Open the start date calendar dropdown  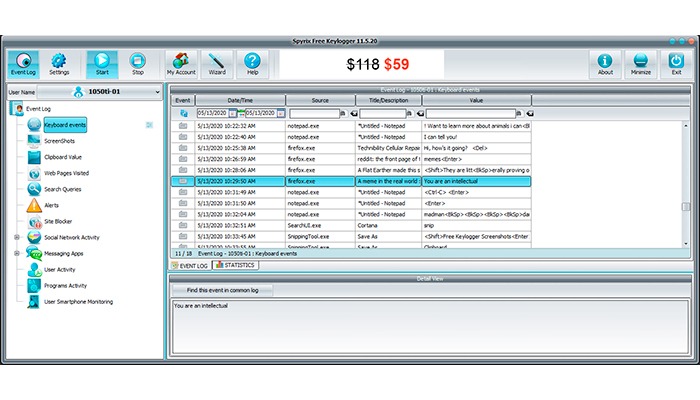(232, 114)
